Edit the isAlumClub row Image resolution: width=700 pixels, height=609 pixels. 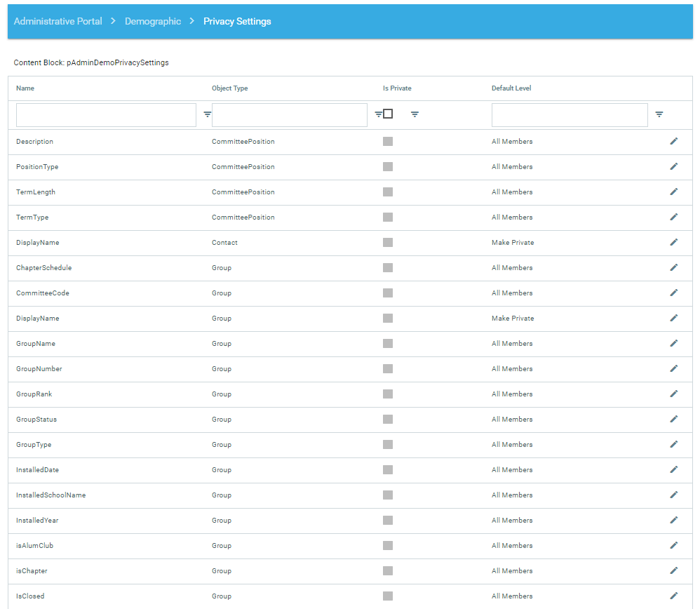(x=673, y=546)
